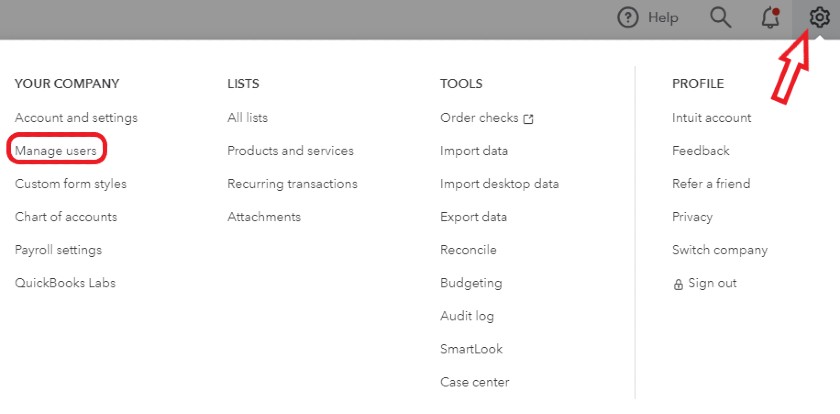This screenshot has width=840, height=414.
Task: Open Attachments list
Action: tap(264, 217)
